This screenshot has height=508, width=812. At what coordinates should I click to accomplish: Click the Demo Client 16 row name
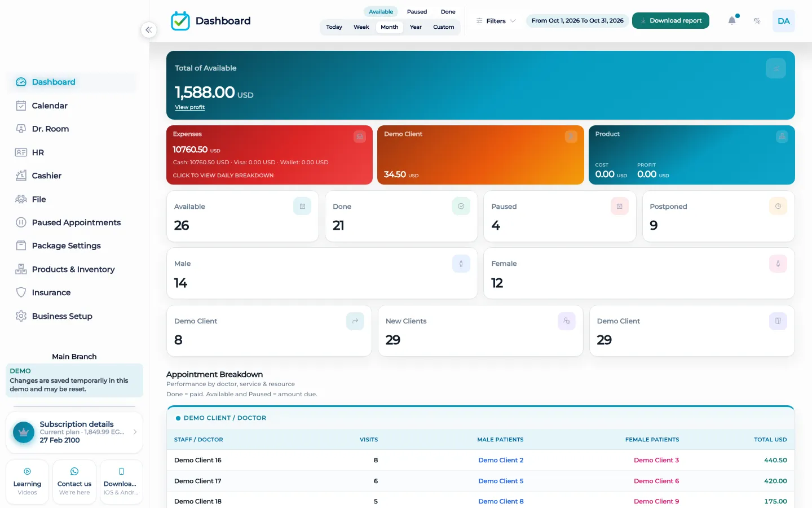point(198,461)
